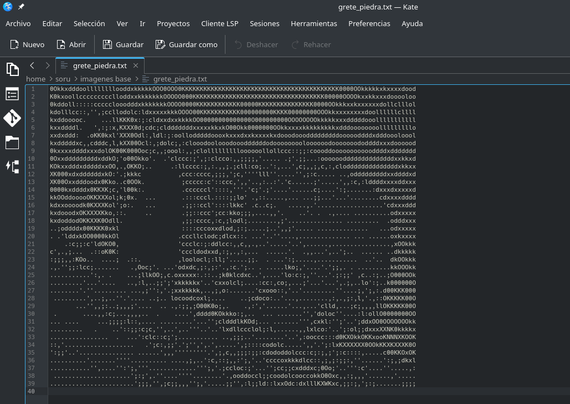Image resolution: width=570 pixels, height=404 pixels.
Task: Place cursor on empty line 40
Action: [x=309, y=391]
